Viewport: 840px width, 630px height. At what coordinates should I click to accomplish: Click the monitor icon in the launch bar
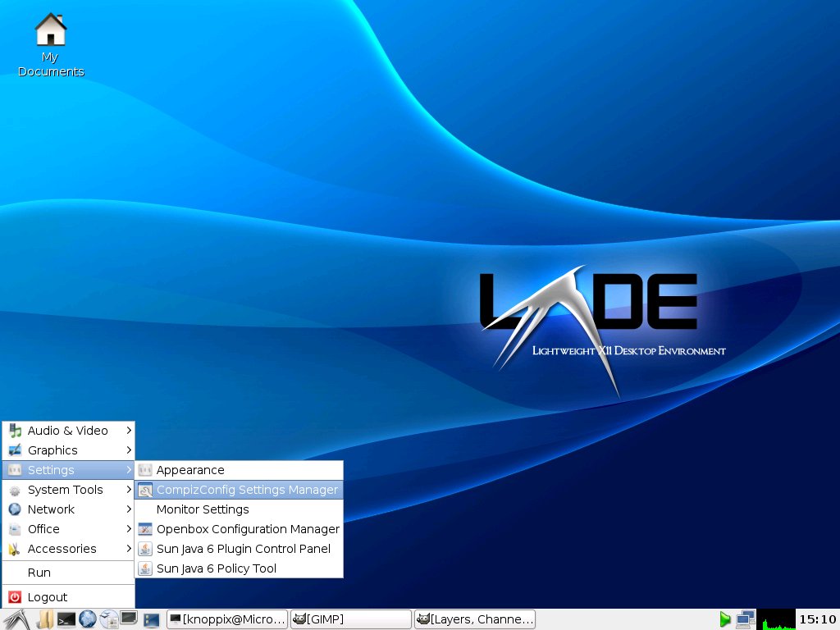(129, 618)
